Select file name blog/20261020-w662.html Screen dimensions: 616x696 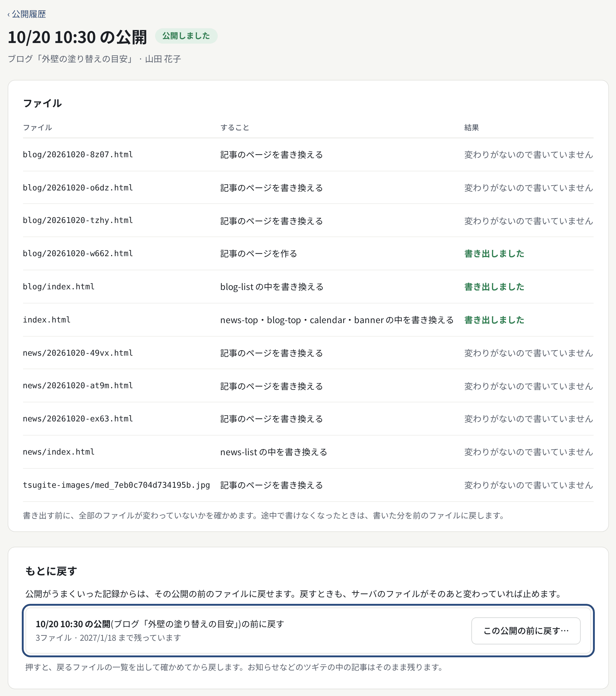click(x=78, y=253)
